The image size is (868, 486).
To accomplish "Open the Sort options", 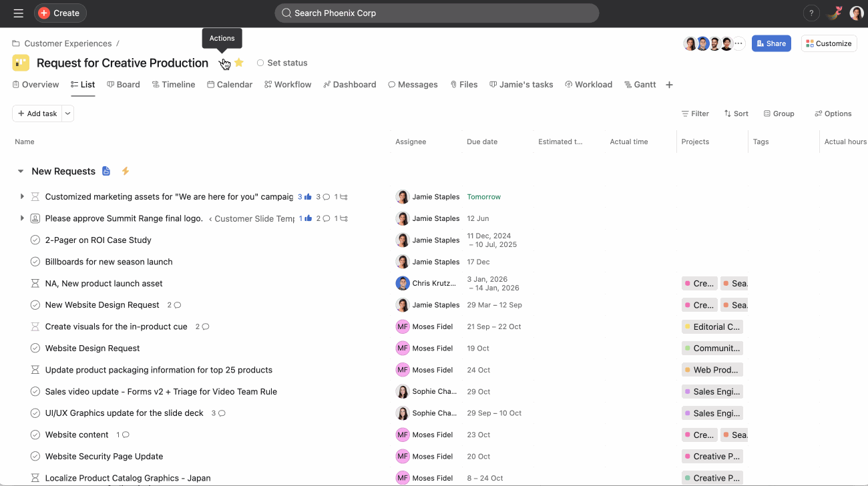I will click(736, 113).
